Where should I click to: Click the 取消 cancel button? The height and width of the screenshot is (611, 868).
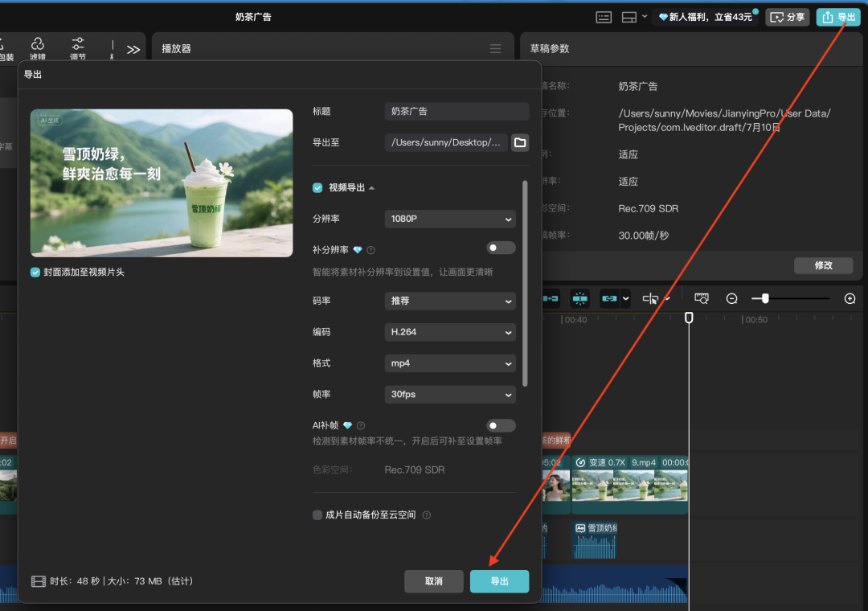[x=434, y=581]
